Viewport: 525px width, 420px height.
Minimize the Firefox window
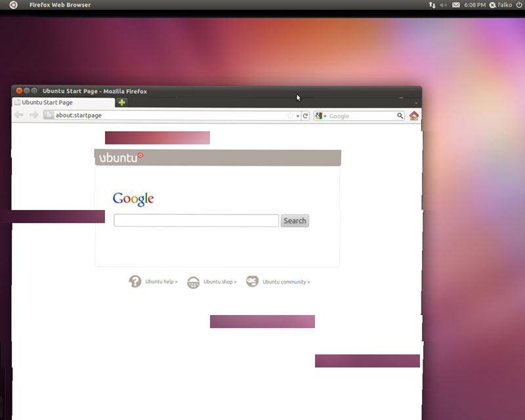26,91
